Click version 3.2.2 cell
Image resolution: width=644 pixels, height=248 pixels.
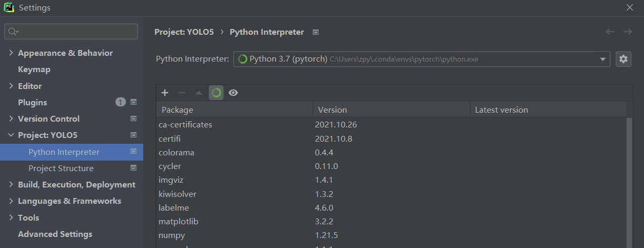[324, 221]
